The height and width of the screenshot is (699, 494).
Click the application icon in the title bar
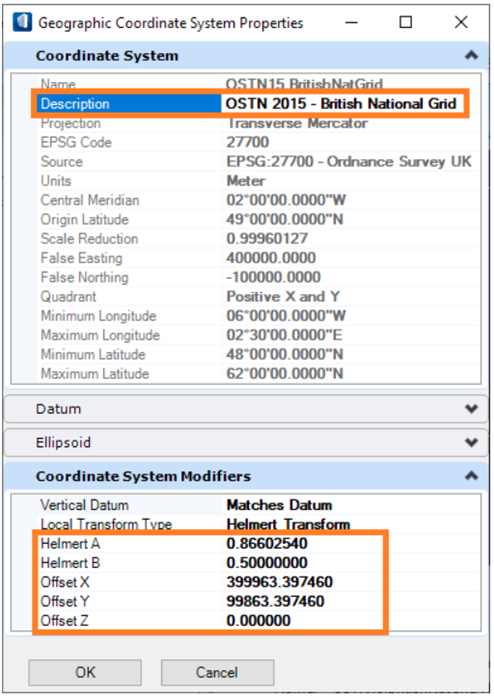point(22,22)
